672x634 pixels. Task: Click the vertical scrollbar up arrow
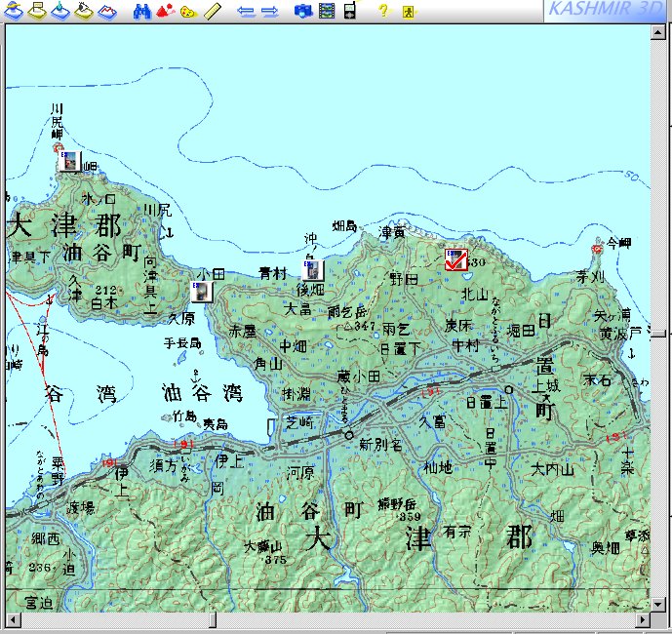click(x=658, y=30)
